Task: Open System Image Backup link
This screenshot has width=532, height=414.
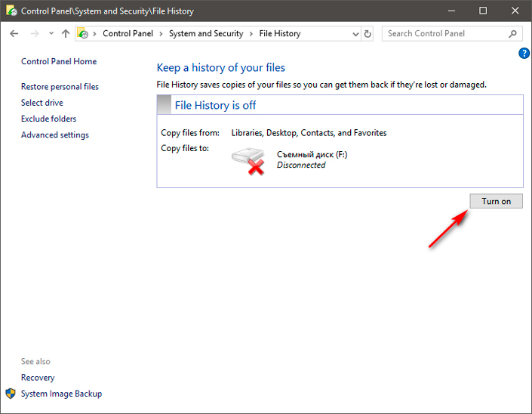Action: (x=61, y=394)
